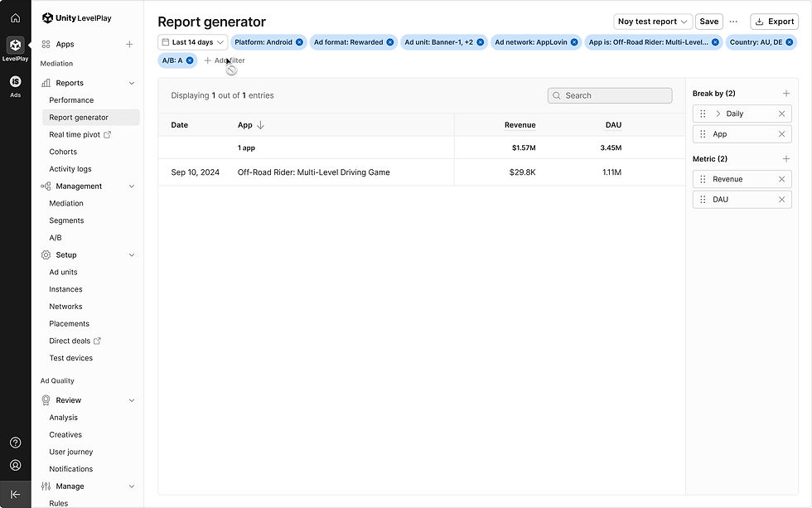The image size is (812, 508).
Task: Click the Save button
Action: (709, 22)
